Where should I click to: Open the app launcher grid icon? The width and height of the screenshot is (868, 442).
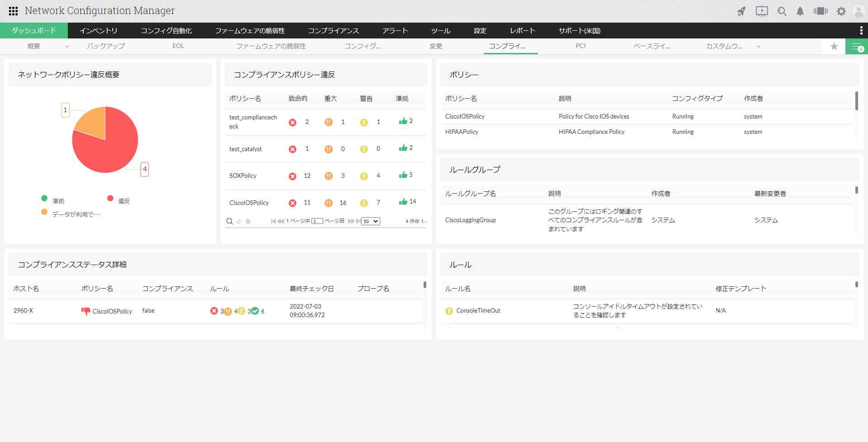(13, 11)
